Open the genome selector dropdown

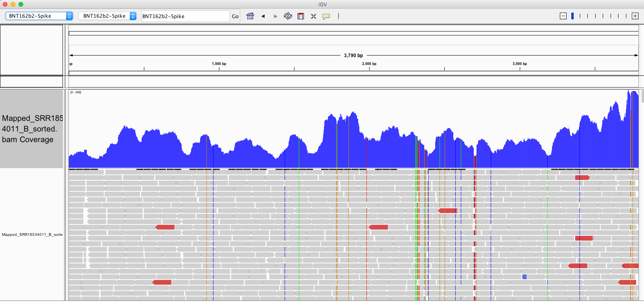pos(39,16)
